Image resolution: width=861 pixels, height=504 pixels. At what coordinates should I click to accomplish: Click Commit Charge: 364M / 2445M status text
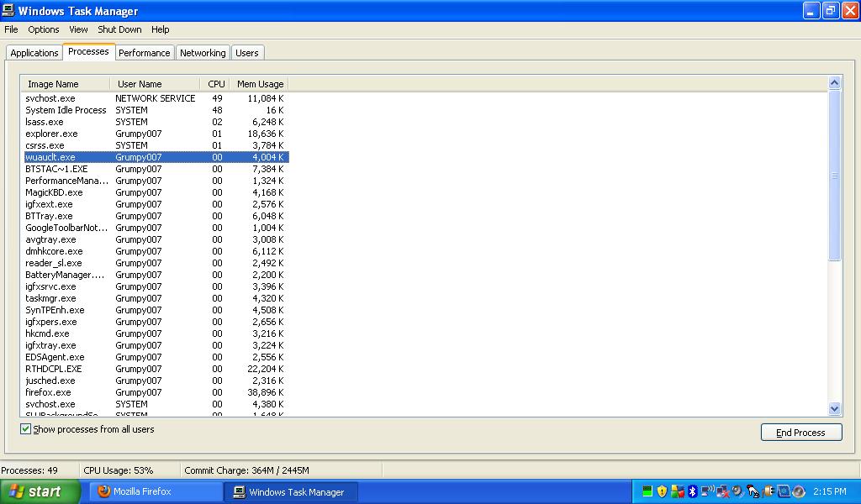[x=246, y=470]
